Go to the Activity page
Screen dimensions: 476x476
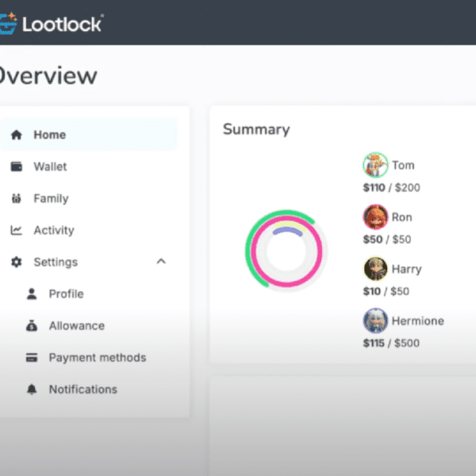coord(53,230)
